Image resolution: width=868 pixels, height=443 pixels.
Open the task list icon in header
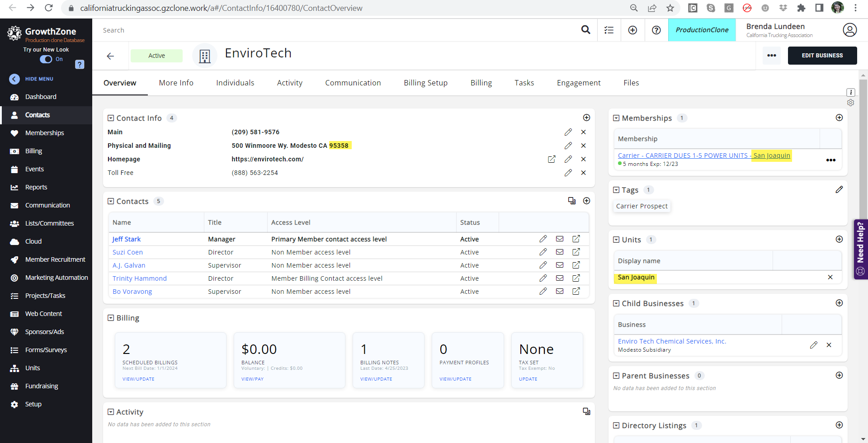point(609,30)
